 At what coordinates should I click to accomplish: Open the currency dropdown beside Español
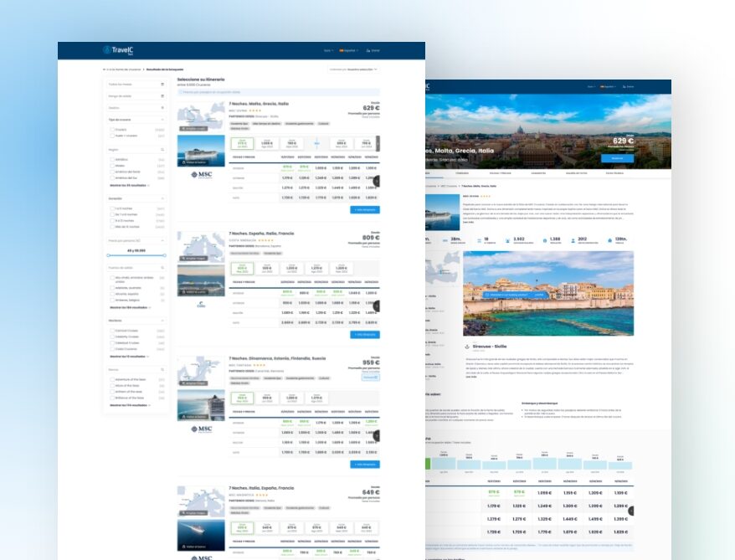point(329,50)
